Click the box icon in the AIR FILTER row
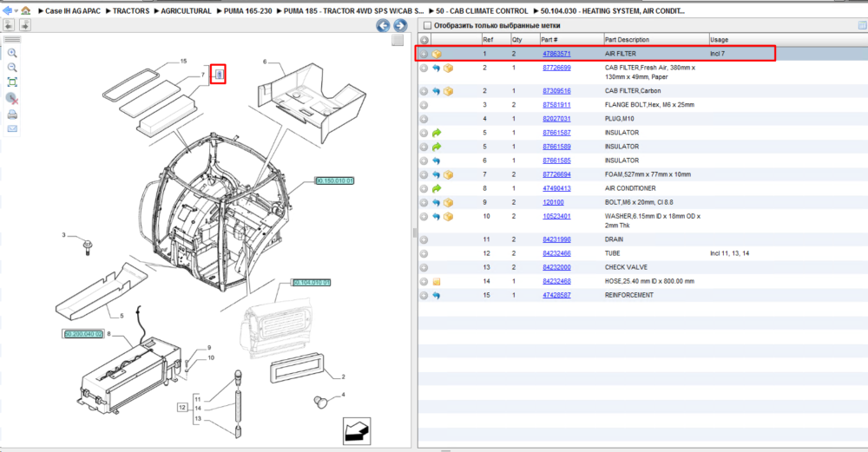 pos(437,54)
